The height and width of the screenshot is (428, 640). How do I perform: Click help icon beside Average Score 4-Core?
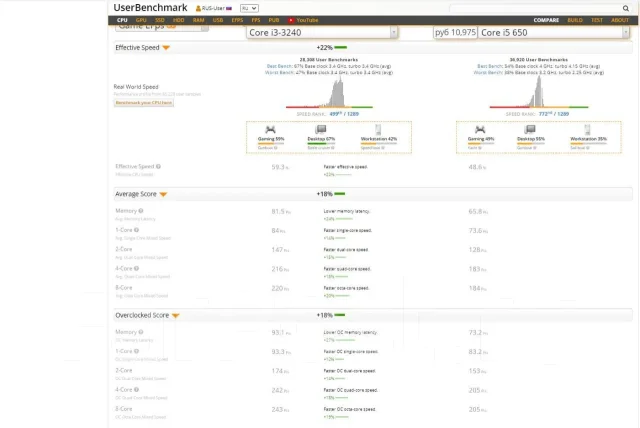136,268
